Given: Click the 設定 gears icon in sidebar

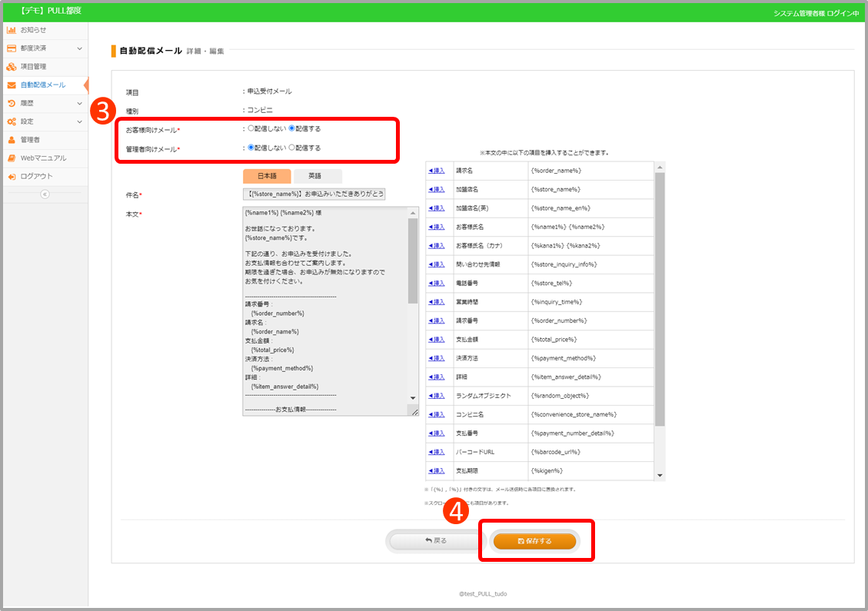Looking at the screenshot, I should click(12, 121).
